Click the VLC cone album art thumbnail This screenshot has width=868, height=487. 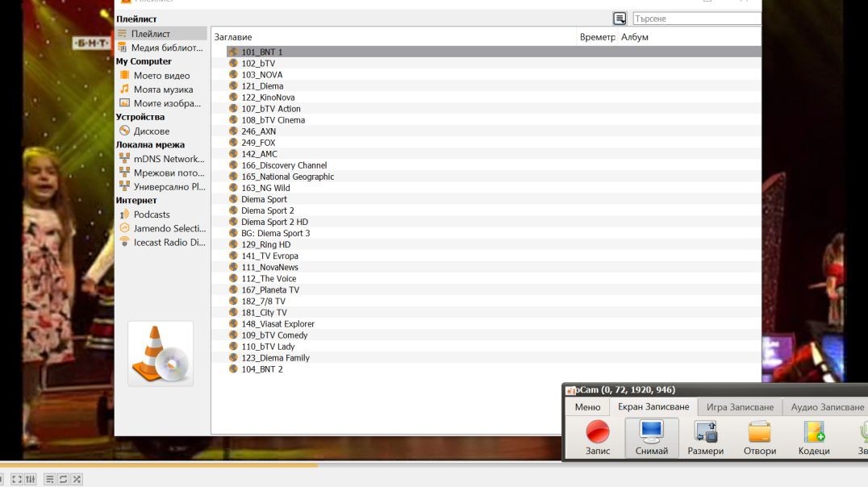(x=161, y=354)
